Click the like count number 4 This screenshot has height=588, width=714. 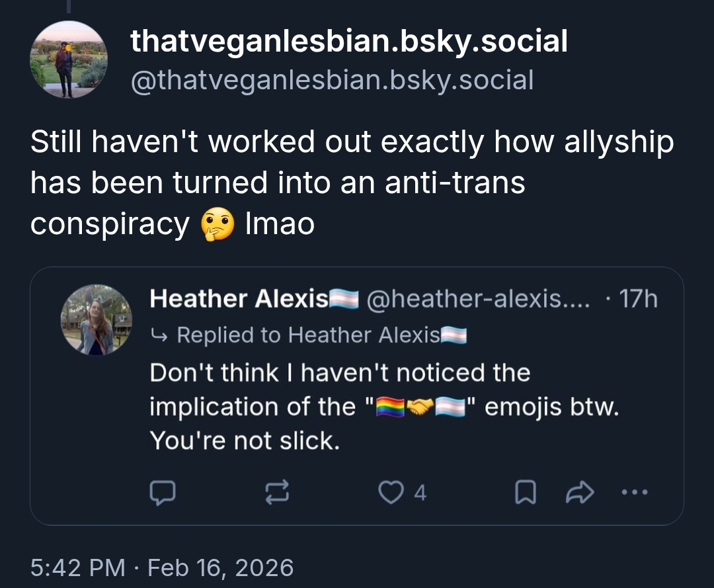point(420,493)
